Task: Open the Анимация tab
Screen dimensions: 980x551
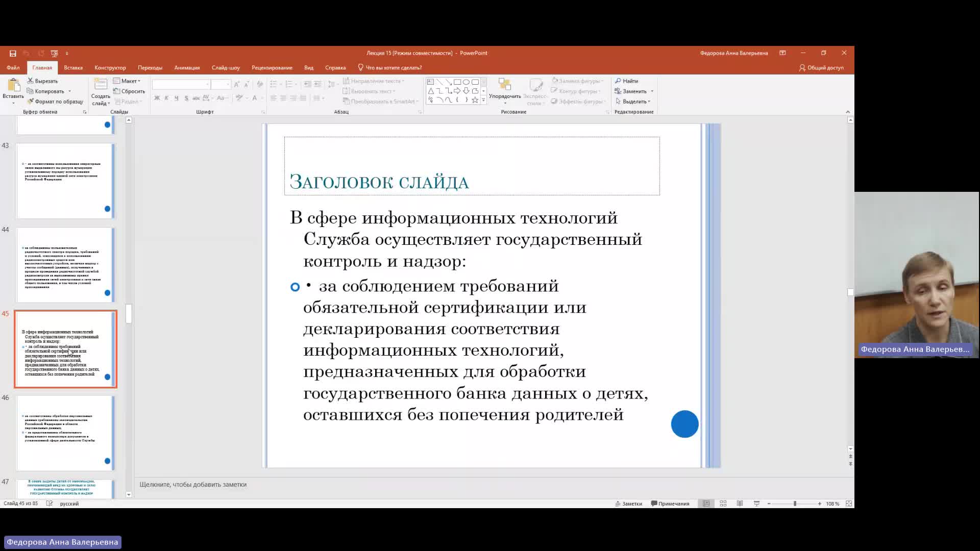Action: click(187, 67)
